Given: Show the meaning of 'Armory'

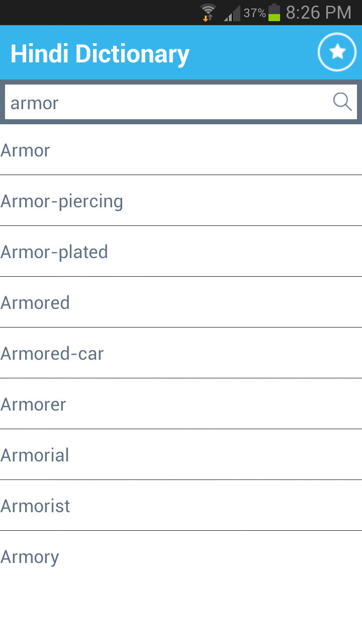Looking at the screenshot, I should point(181,556).
